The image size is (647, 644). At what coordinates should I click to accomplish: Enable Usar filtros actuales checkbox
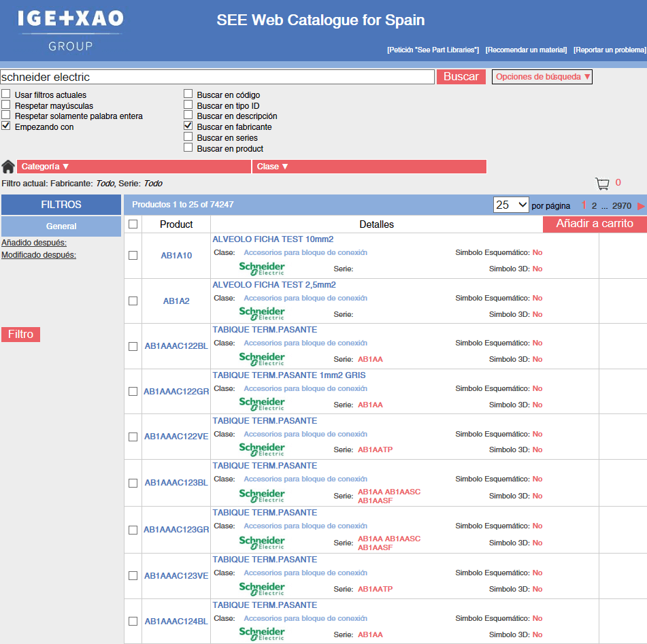point(5,94)
